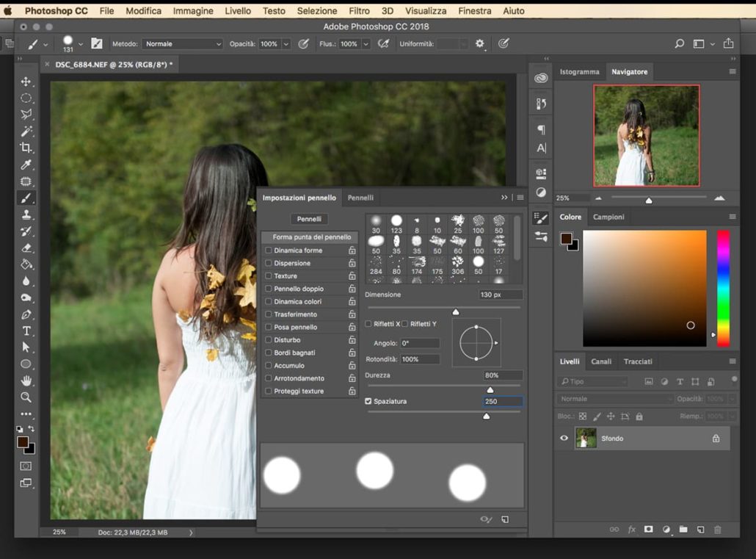Open the Opacità value dropdown arrow
The height and width of the screenshot is (559, 756).
point(286,44)
